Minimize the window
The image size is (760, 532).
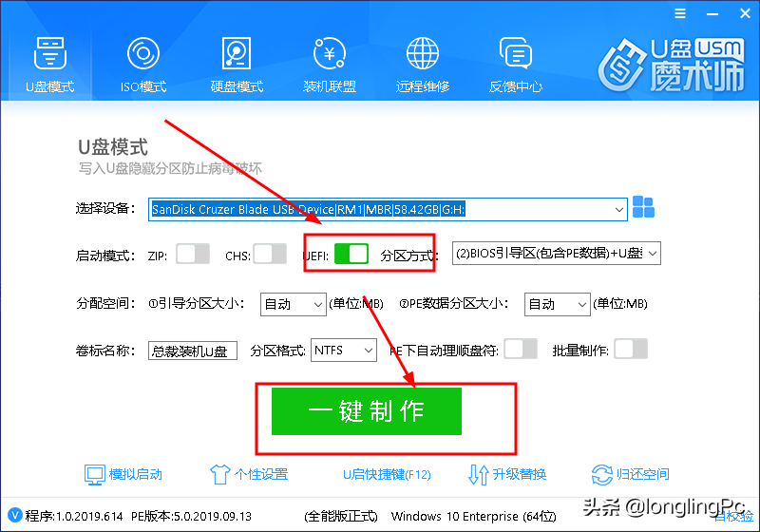[x=712, y=14]
